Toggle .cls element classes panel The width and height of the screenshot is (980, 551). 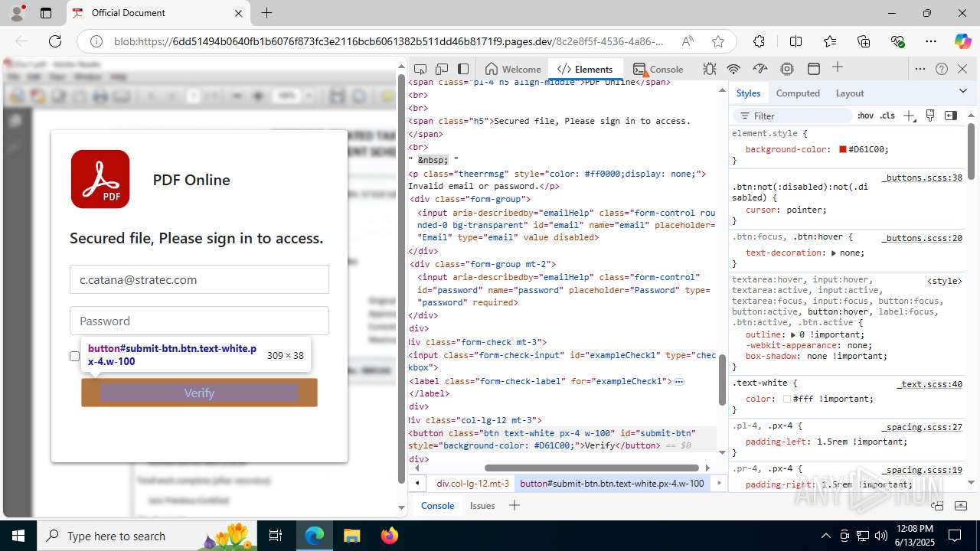click(x=887, y=116)
